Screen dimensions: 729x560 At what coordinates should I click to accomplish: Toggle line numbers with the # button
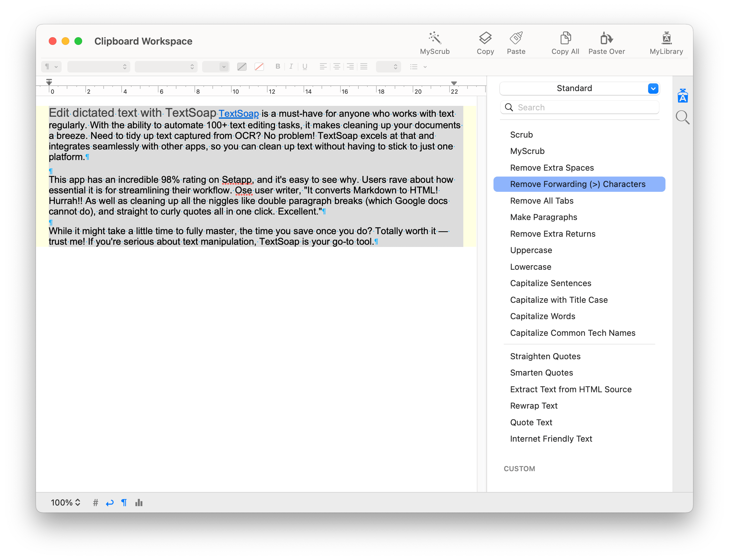pyautogui.click(x=95, y=503)
